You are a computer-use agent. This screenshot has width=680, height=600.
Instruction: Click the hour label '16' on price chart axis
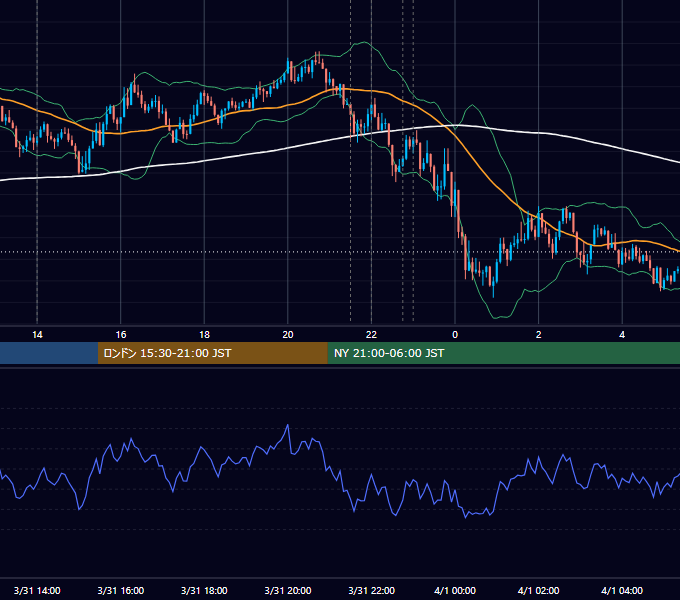pyautogui.click(x=121, y=335)
